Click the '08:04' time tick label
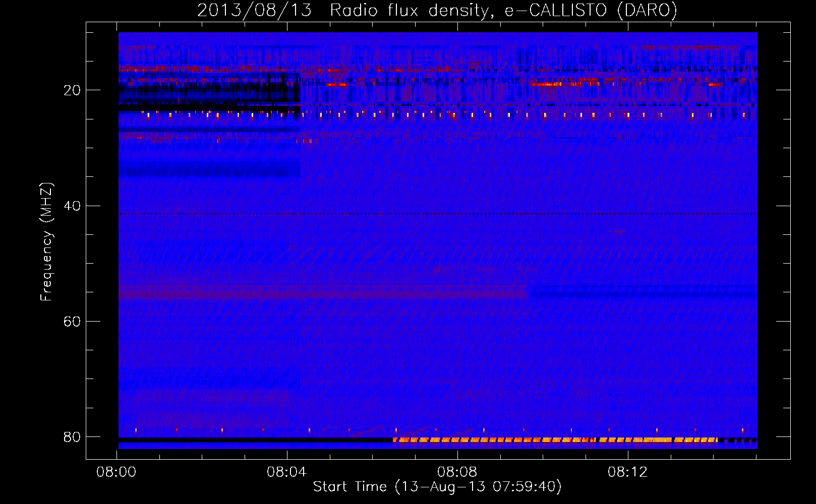Viewport: 816px width, 504px height. tap(287, 472)
